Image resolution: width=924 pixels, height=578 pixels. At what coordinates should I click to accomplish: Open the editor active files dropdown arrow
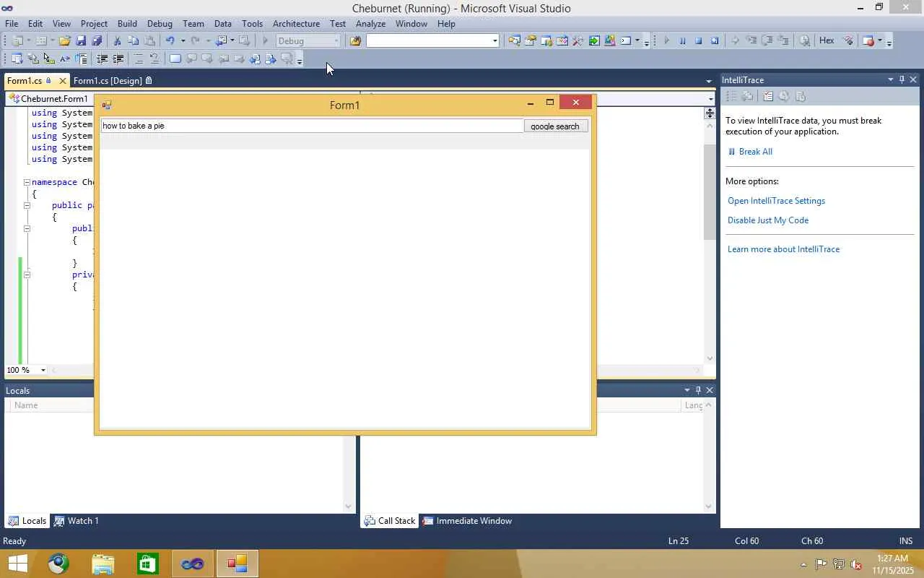click(709, 81)
